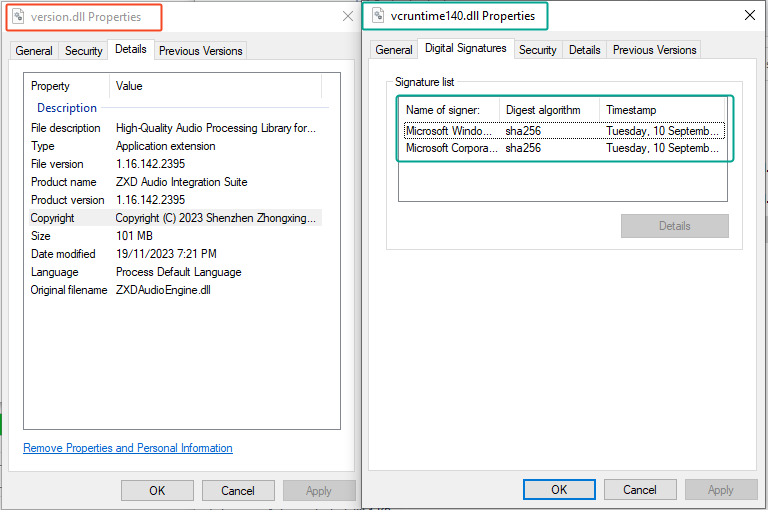This screenshot has width=768, height=510.
Task: Click Cancel in version.dll Properties
Action: coord(238,490)
